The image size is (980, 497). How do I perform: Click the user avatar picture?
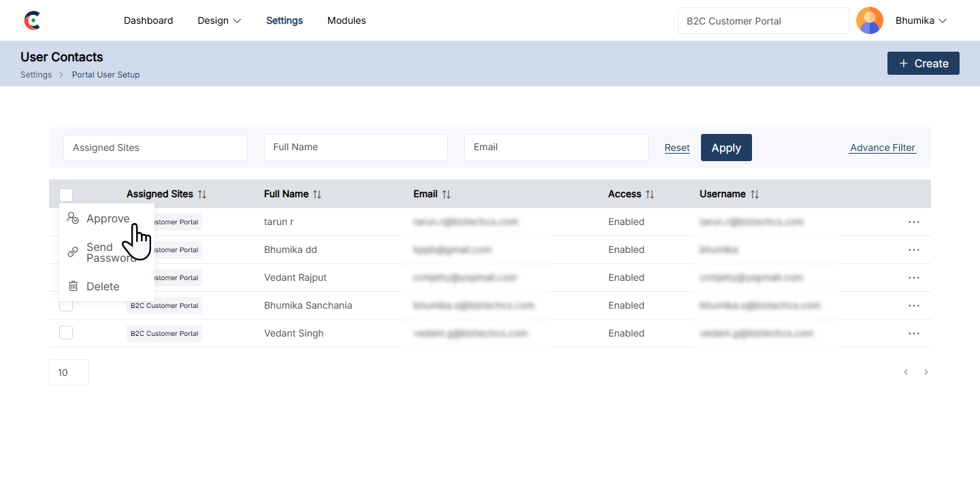(x=869, y=20)
